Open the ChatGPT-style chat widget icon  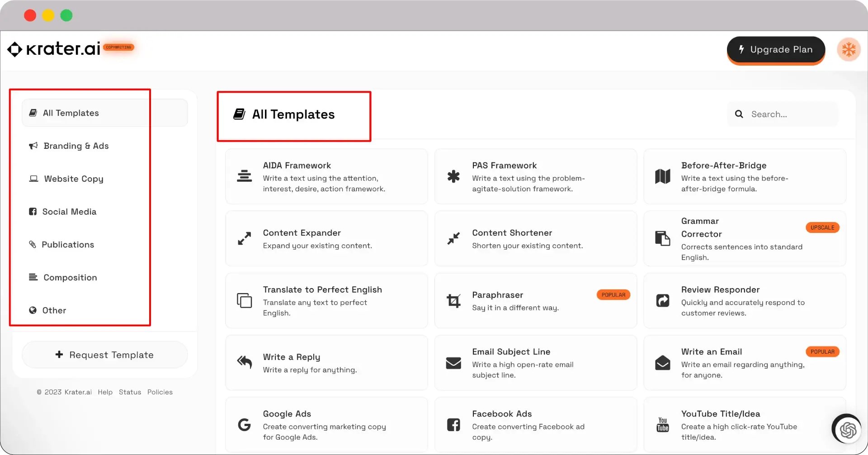point(848,430)
